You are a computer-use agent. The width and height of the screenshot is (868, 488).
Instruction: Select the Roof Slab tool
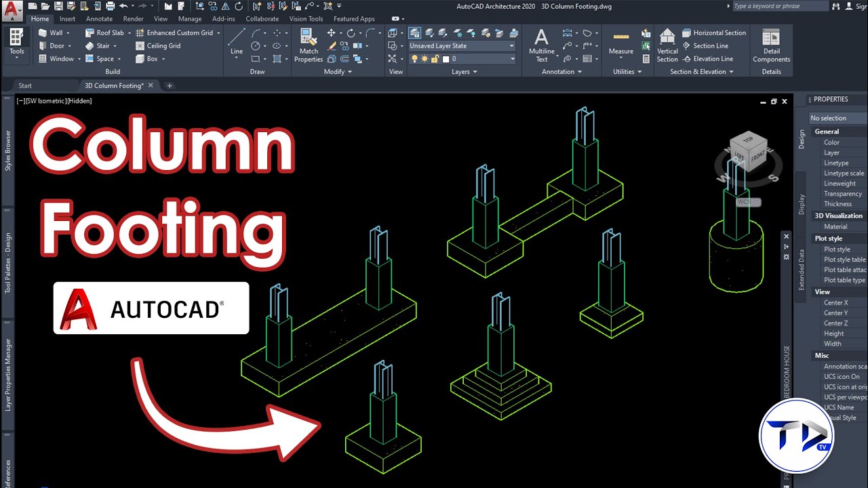[x=104, y=33]
